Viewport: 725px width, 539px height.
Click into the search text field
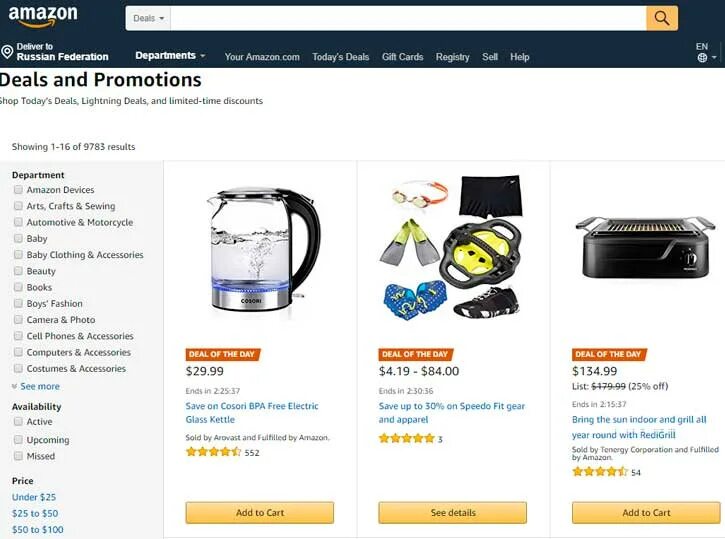point(408,18)
